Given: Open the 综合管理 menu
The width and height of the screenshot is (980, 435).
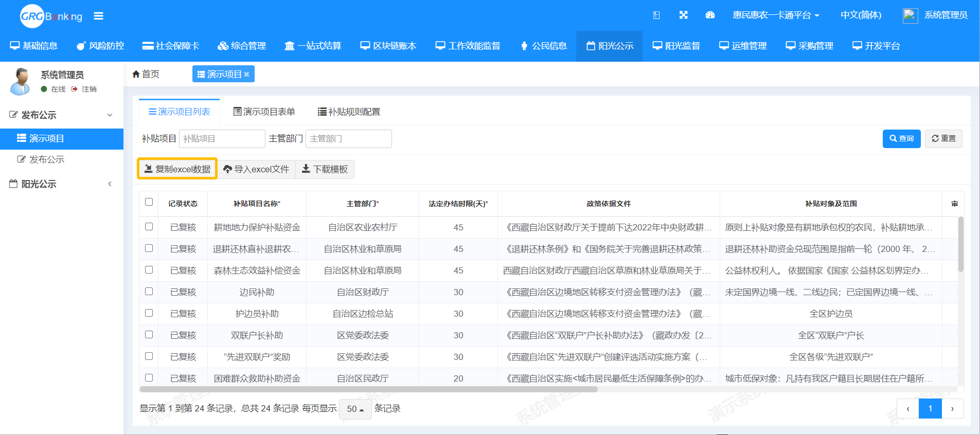Looking at the screenshot, I should coord(242,46).
